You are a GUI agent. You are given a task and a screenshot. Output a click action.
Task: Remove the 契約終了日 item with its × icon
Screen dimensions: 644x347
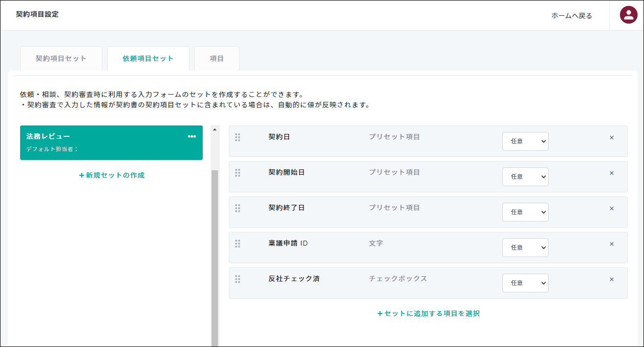point(612,208)
